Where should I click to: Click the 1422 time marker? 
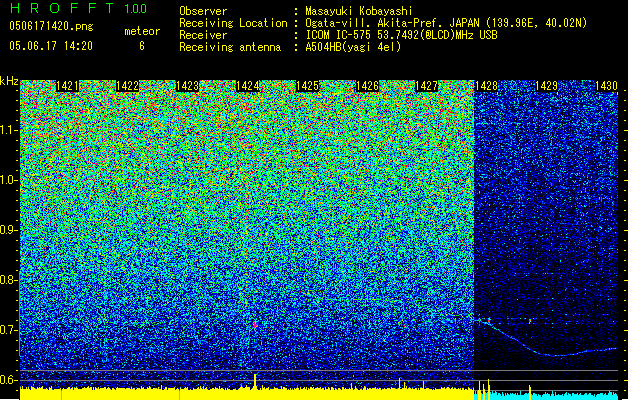127,86
